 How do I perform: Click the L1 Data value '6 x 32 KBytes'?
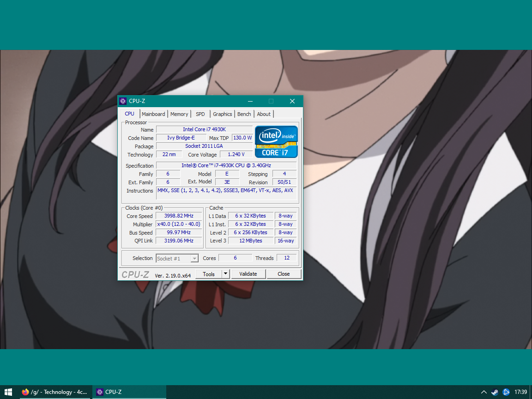pos(250,216)
